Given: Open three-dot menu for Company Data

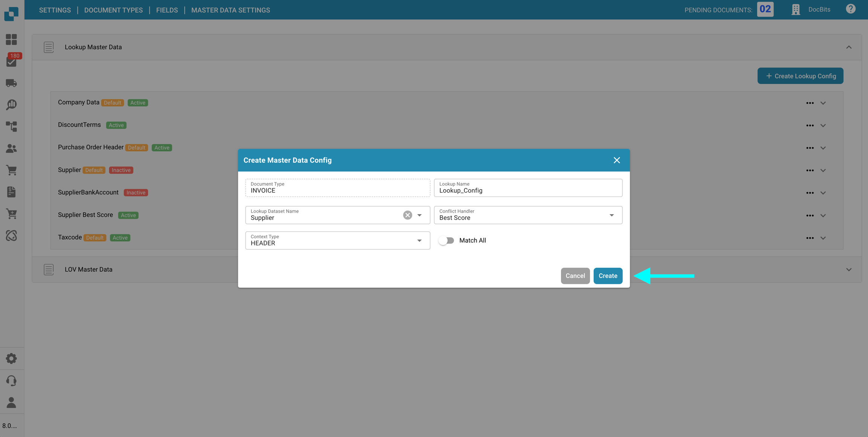Looking at the screenshot, I should tap(810, 103).
